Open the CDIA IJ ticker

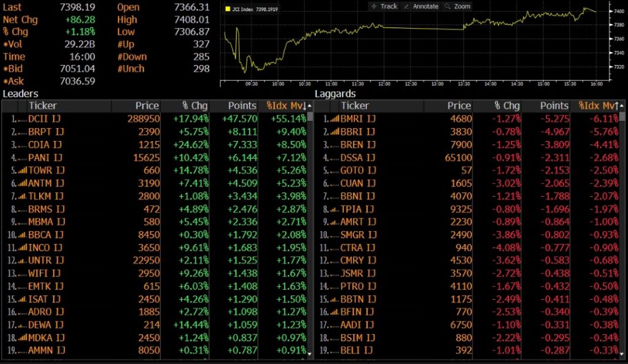(x=46, y=145)
